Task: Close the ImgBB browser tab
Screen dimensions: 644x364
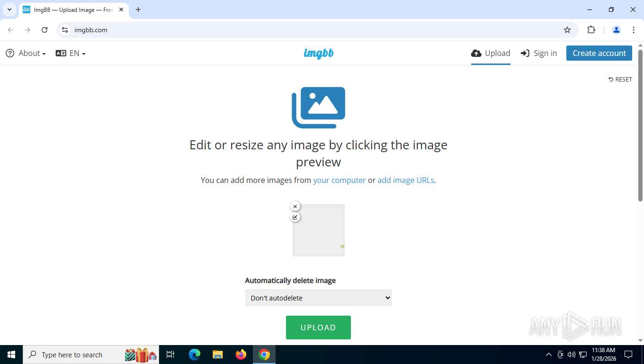Action: 121,9
